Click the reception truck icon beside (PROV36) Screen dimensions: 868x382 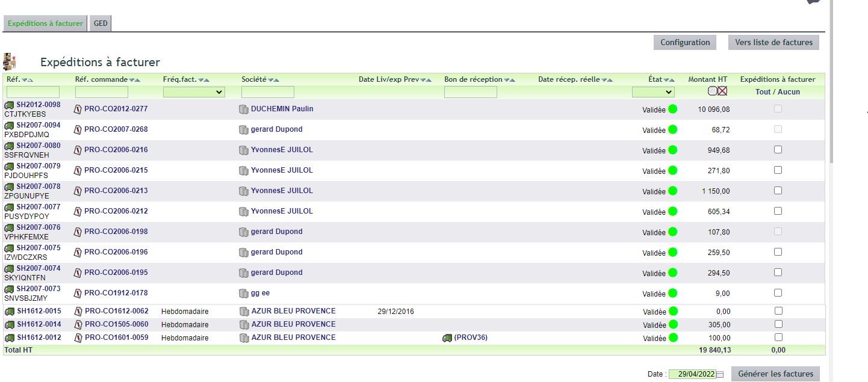(447, 338)
